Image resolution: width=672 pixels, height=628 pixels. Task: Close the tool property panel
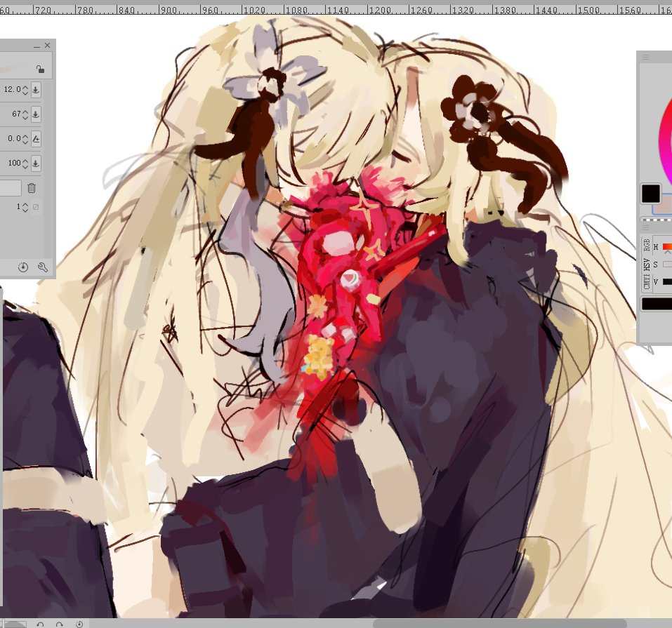[x=48, y=46]
